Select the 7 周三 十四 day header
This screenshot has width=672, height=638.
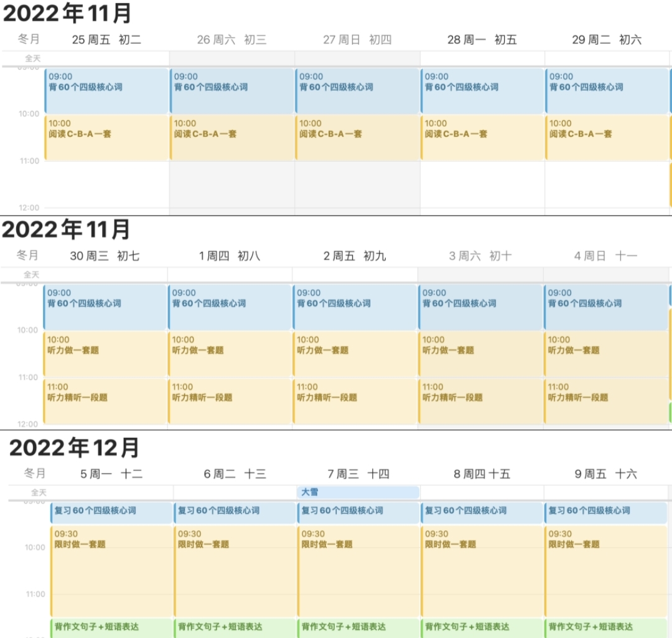[x=358, y=474]
